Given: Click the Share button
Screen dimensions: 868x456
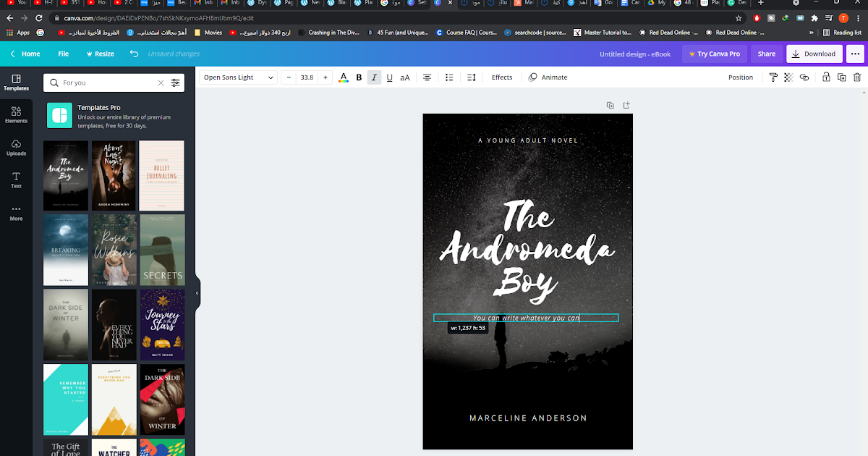Looking at the screenshot, I should (767, 54).
